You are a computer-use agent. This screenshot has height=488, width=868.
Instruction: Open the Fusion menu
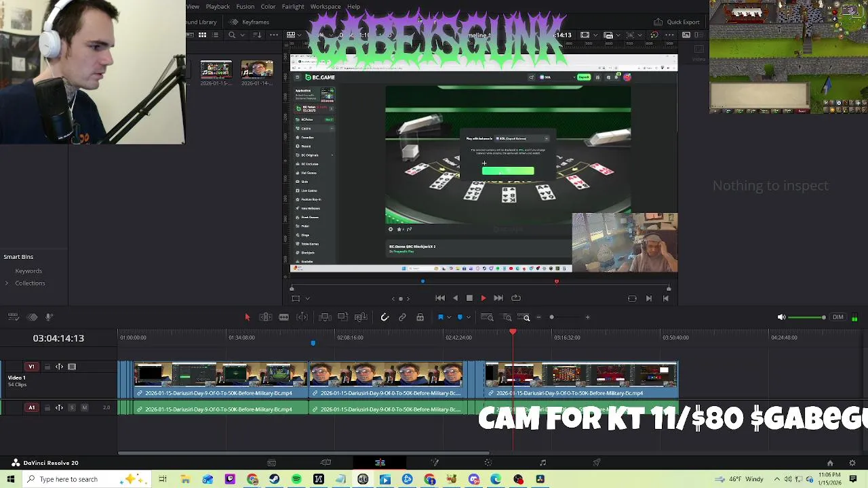click(245, 7)
